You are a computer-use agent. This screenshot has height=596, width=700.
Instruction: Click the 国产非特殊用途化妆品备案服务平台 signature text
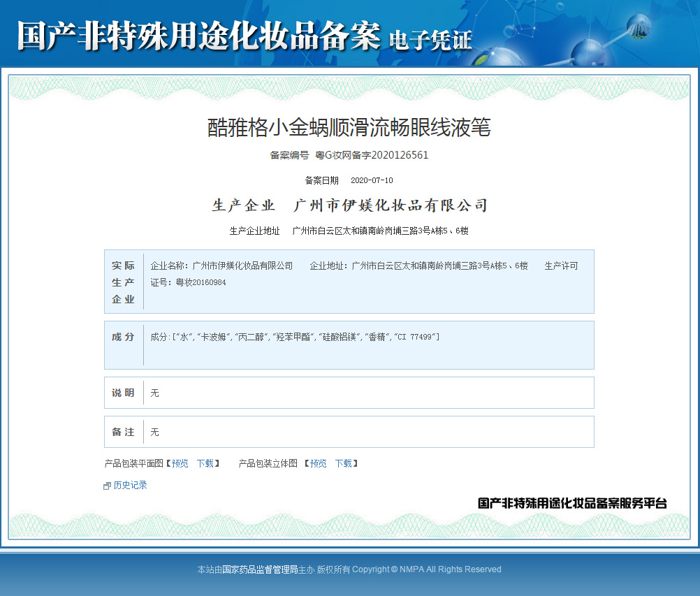[x=572, y=503]
